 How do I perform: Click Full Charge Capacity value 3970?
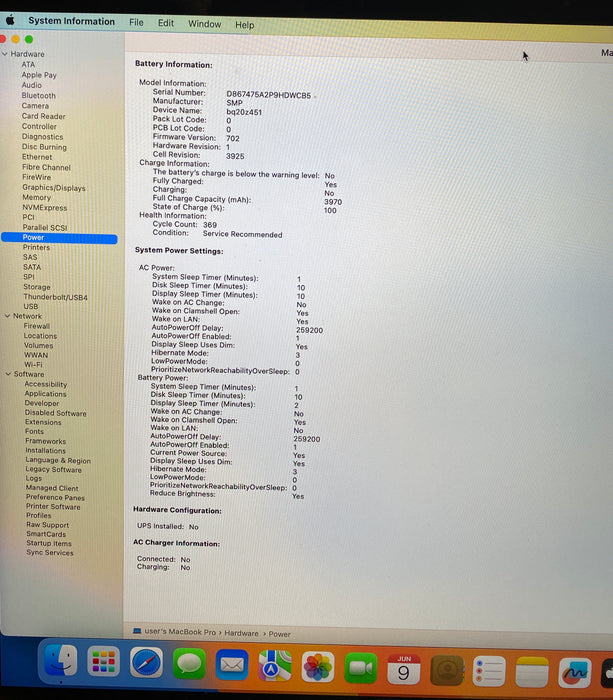click(x=333, y=202)
